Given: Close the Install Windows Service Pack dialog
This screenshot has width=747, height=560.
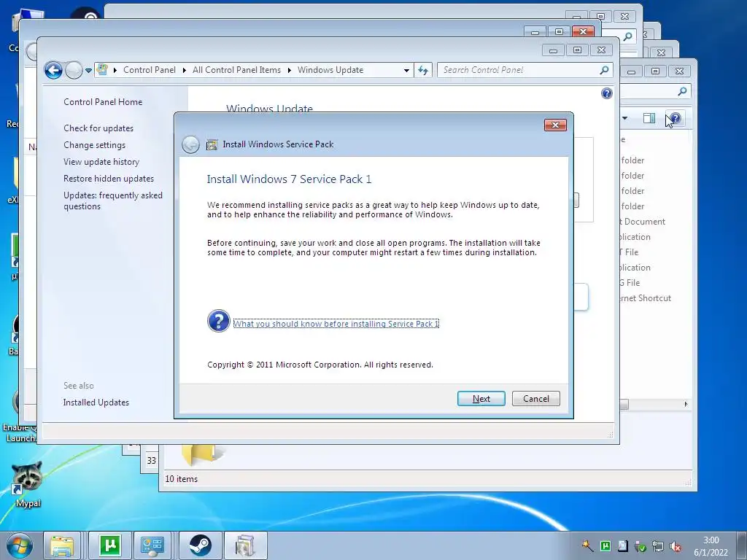Looking at the screenshot, I should (x=555, y=125).
